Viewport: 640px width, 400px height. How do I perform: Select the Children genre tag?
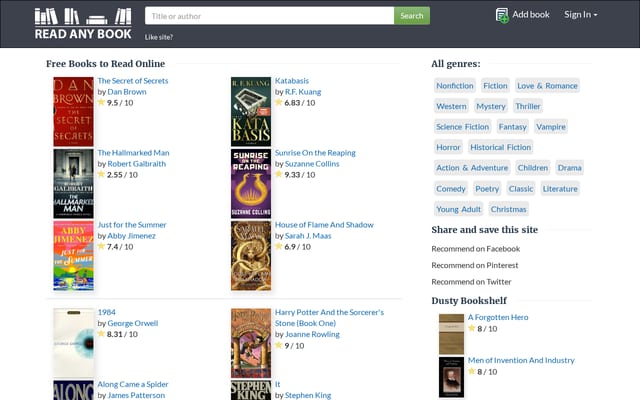point(533,168)
